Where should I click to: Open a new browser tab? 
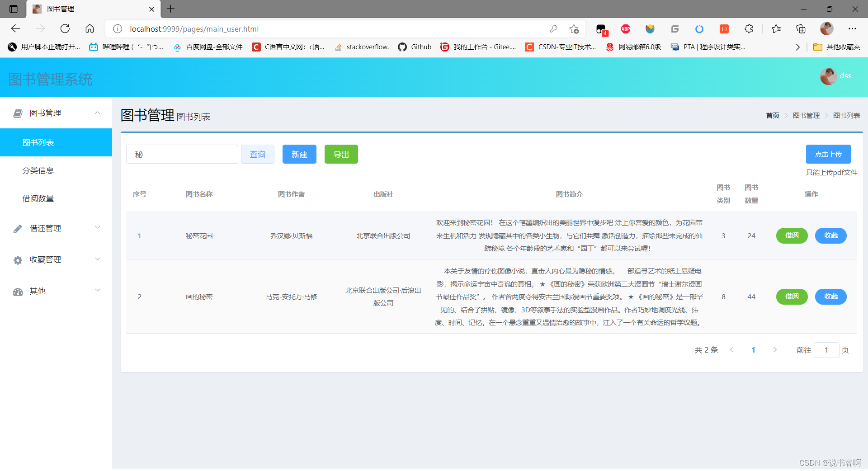pos(170,9)
